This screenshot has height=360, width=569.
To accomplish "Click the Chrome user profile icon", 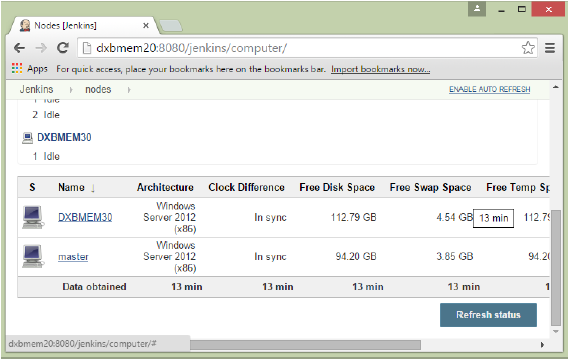I will coord(477,9).
